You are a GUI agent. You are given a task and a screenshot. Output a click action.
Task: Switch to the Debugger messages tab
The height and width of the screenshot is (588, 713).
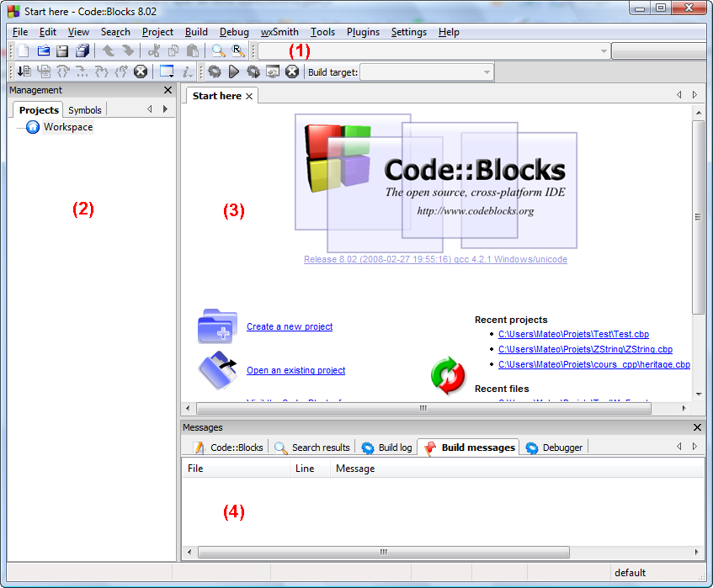554,448
